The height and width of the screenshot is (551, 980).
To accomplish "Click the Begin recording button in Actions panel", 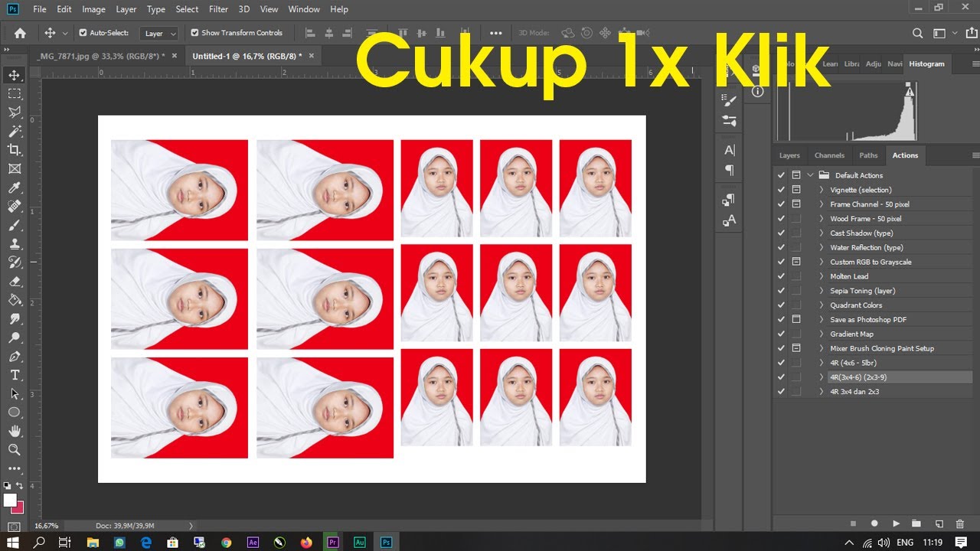I will tap(874, 523).
